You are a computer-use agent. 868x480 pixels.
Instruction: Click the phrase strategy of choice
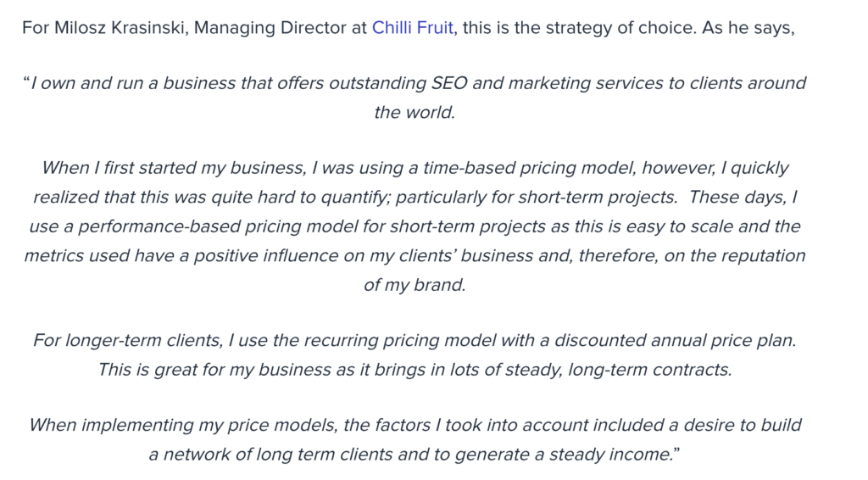(607, 28)
